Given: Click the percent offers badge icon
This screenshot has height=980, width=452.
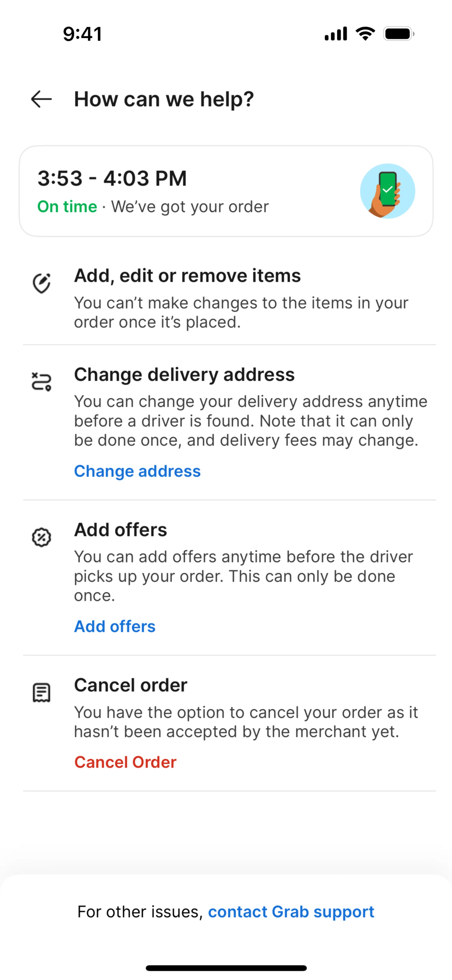Looking at the screenshot, I should tap(41, 537).
